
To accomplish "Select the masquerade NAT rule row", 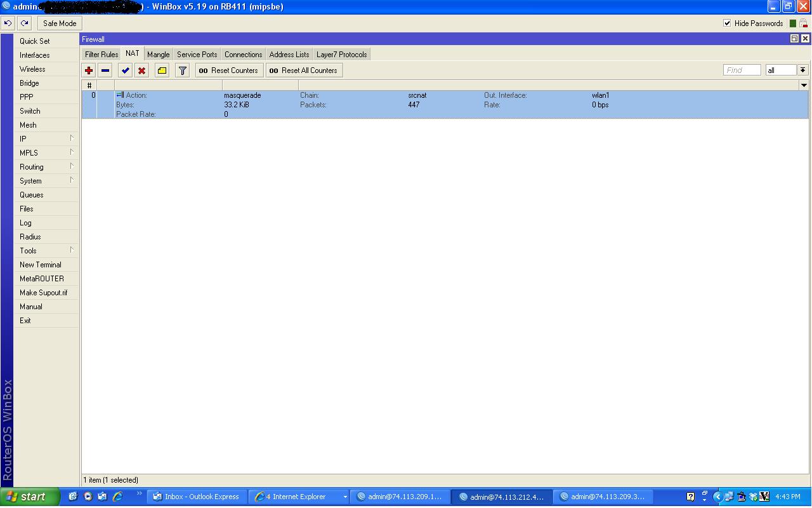I will [445, 104].
